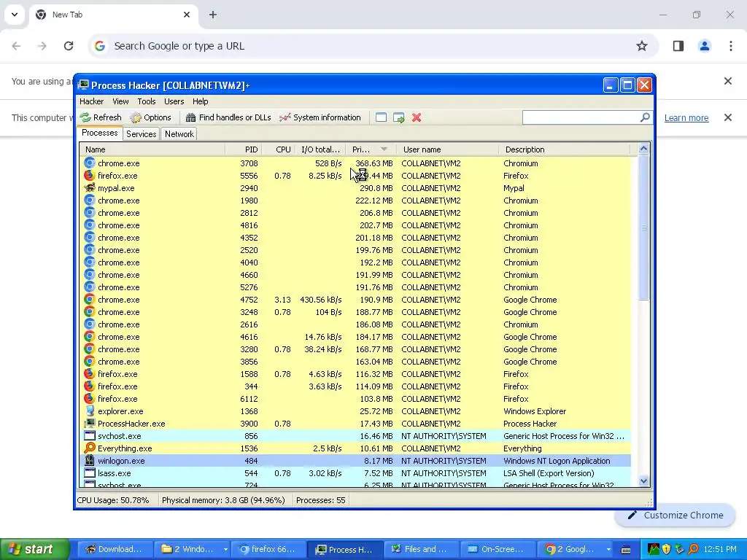The height and width of the screenshot is (560, 747).
Task: Click Chrome back navigation arrow
Action: [16, 46]
